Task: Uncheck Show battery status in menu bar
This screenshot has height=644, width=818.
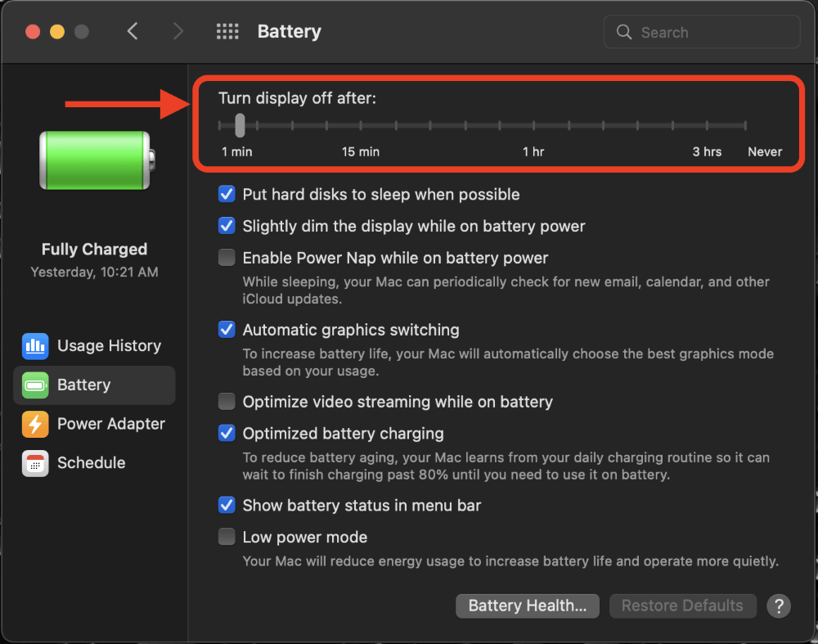Action: [227, 505]
